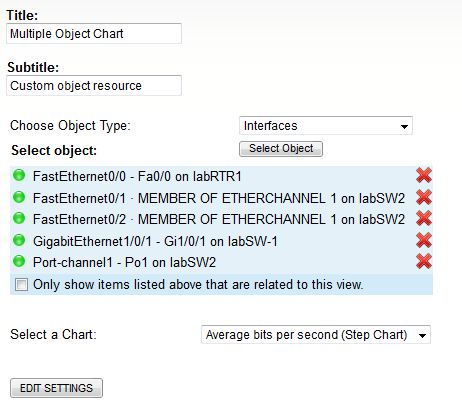Viewport: 462px width, 412px height.
Task: Select 'GigabitEthernet1/0/1 - Gi1/0/1 on labSW-1' entry
Action: point(155,241)
